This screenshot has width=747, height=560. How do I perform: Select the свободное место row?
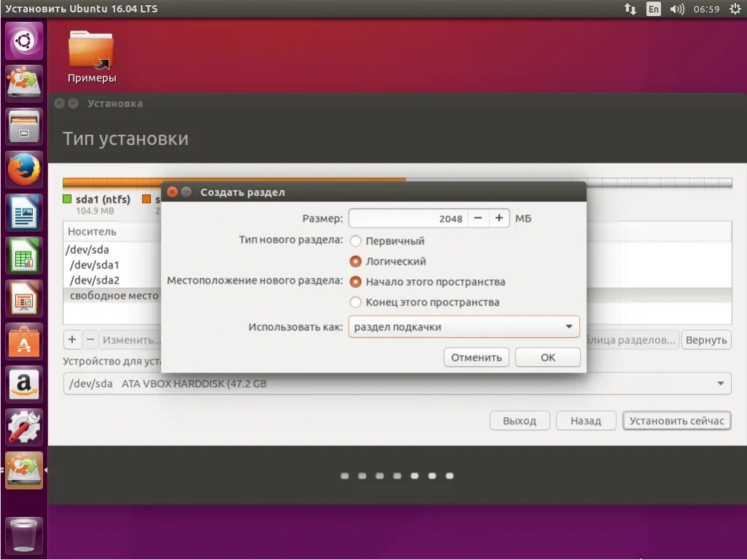[112, 295]
